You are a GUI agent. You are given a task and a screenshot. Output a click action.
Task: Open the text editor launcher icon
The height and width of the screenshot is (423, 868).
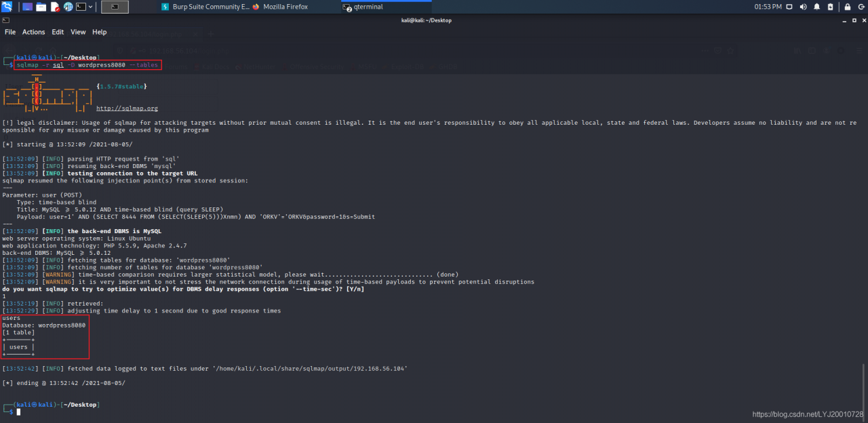(55, 7)
